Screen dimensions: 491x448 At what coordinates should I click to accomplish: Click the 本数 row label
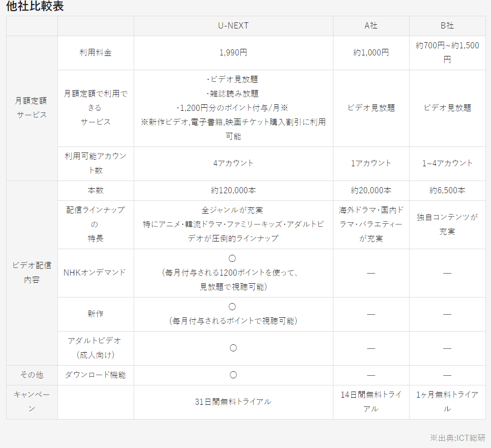96,191
